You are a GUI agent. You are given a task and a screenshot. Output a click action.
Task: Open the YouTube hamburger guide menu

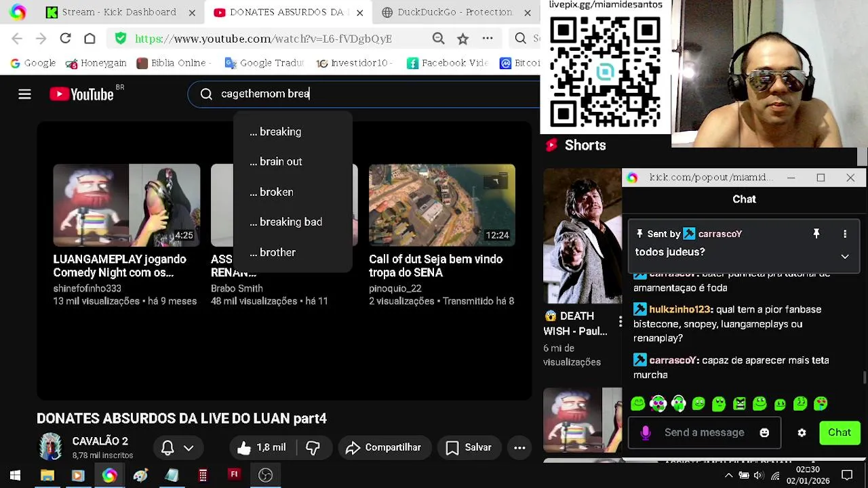click(x=24, y=94)
